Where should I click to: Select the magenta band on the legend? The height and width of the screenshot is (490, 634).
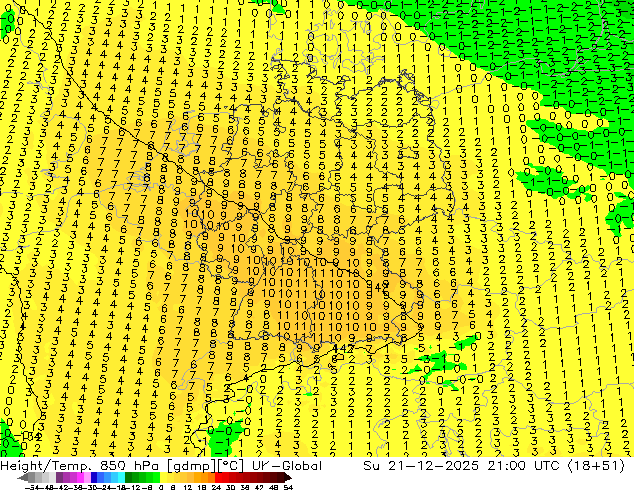point(80,478)
